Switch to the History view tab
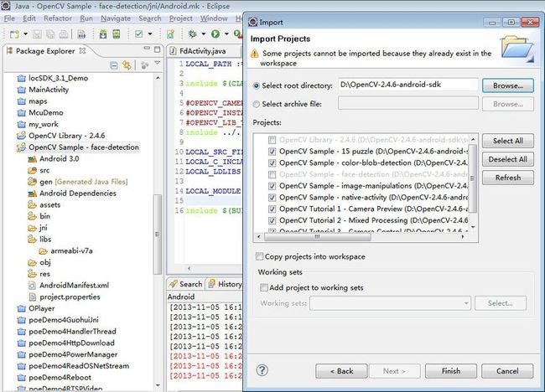Viewport: 545px width, 392px height. tap(225, 284)
